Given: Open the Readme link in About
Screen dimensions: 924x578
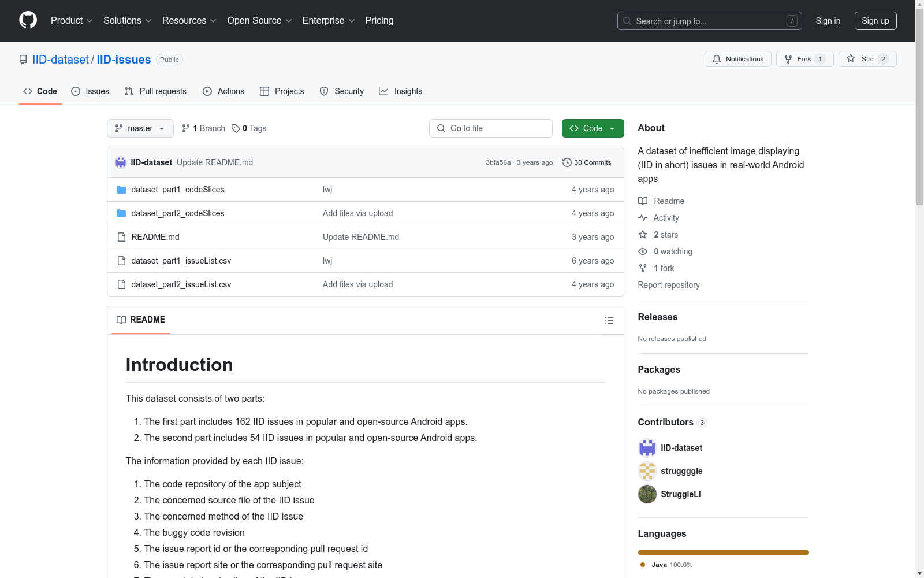Looking at the screenshot, I should (x=662, y=201).
